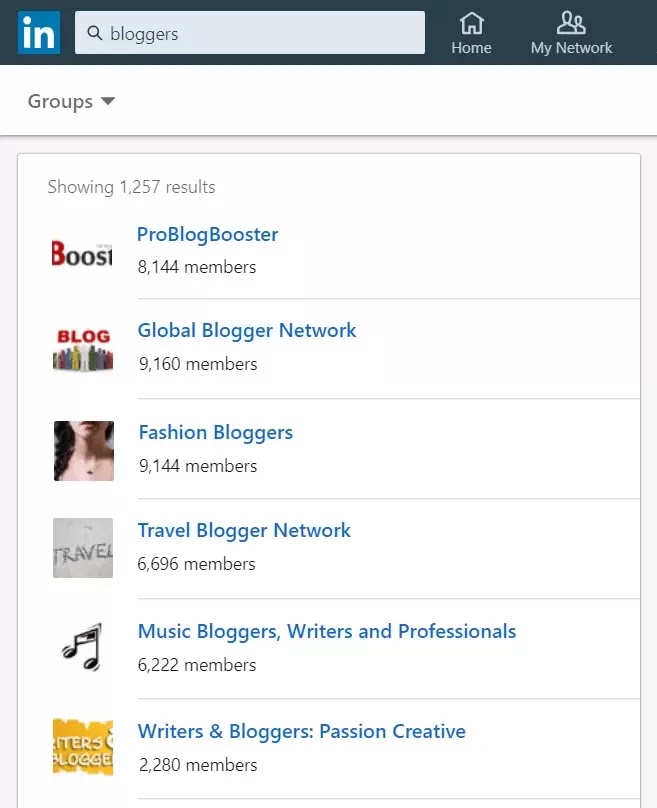Click the Global Blogger Network logo

pyautogui.click(x=82, y=349)
